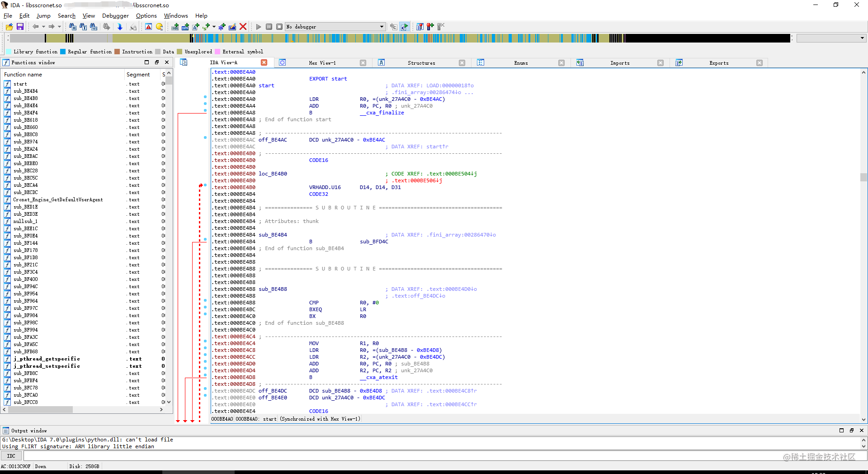
Task: Click the blue star plus icon
Action: 222,27
